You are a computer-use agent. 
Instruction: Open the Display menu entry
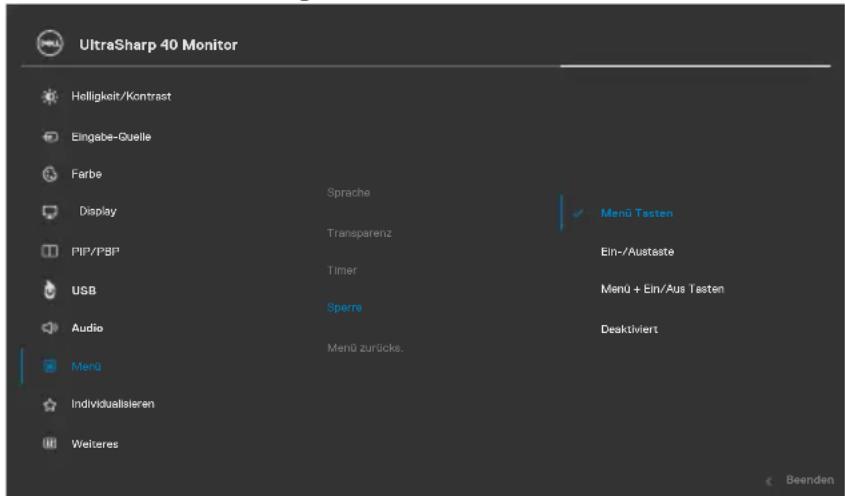[x=98, y=211]
